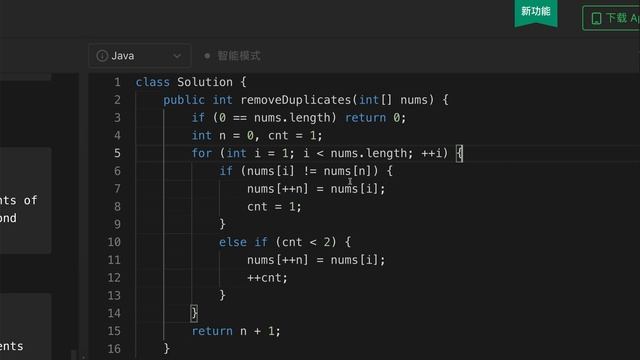
Task: Click 'return 0;' on line 3
Action: click(x=376, y=118)
